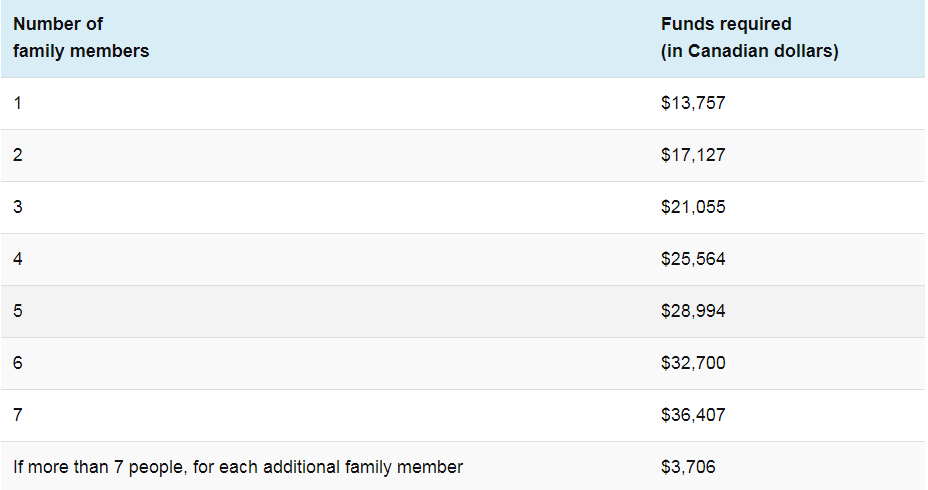Click the "Number of family members" header
The width and height of the screenshot is (928, 490).
(x=81, y=37)
